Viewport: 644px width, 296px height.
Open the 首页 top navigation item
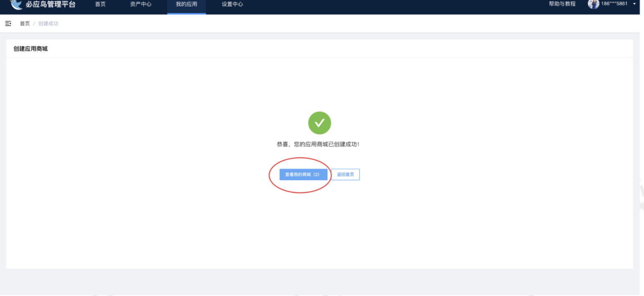[100, 4]
